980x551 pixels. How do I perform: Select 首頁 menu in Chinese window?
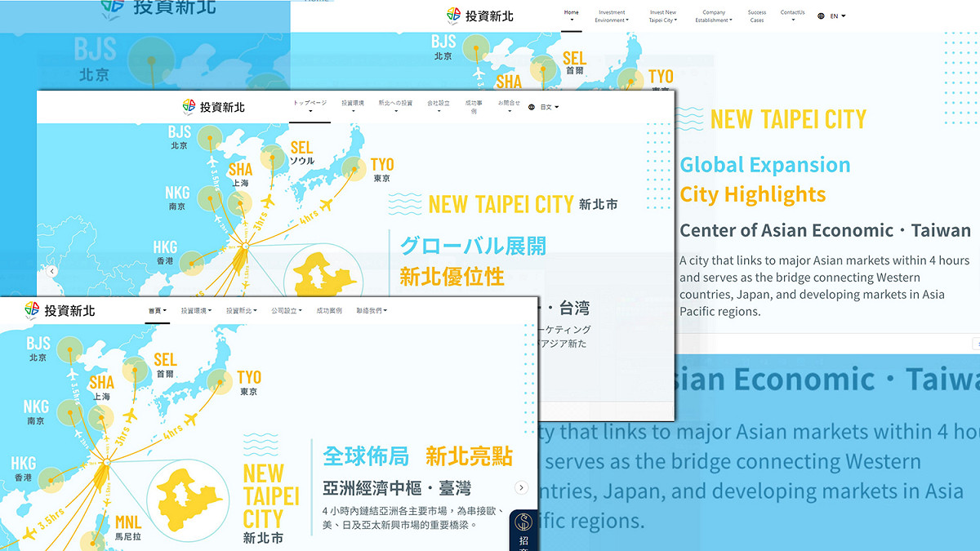pos(158,311)
